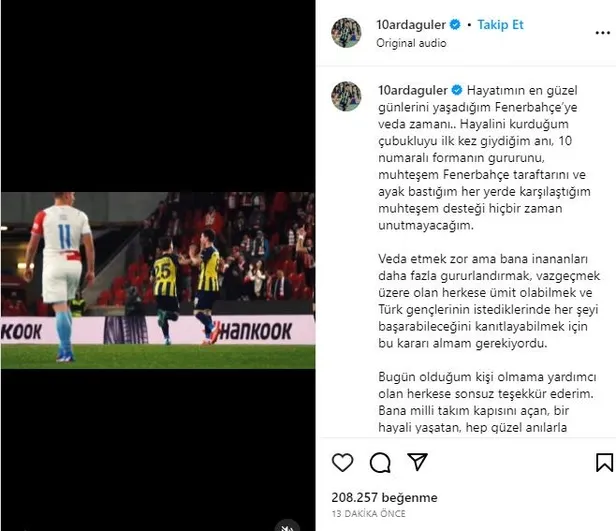Click the Original audio link
The image size is (616, 531).
pyautogui.click(x=411, y=43)
